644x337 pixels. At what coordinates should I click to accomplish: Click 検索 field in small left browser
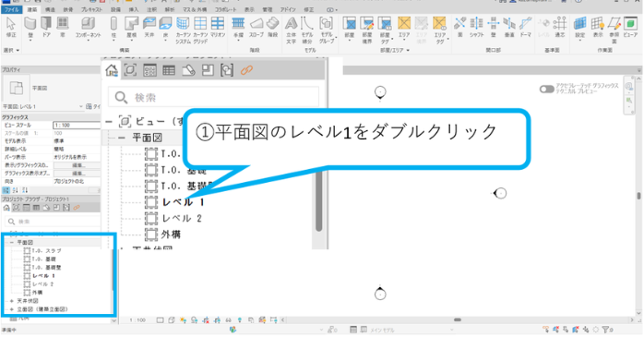53,222
